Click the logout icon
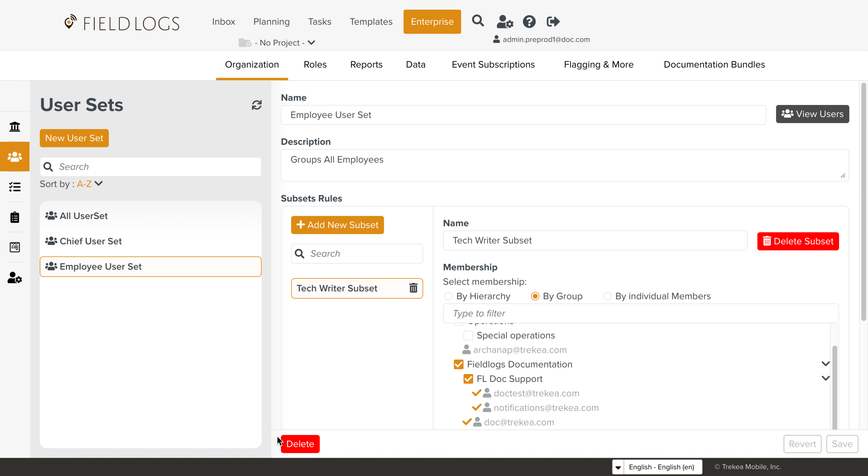The height and width of the screenshot is (476, 868). (x=553, y=22)
